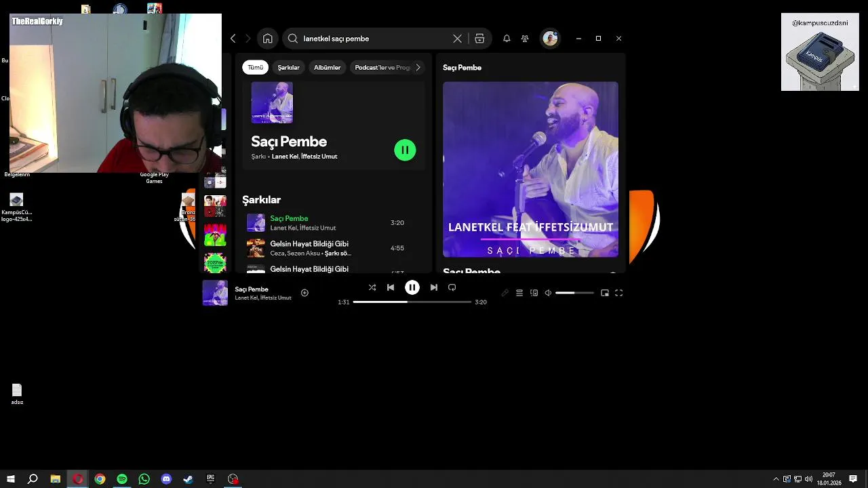Open the Windows Start menu
The width and height of the screenshot is (868, 488).
pos(11,479)
